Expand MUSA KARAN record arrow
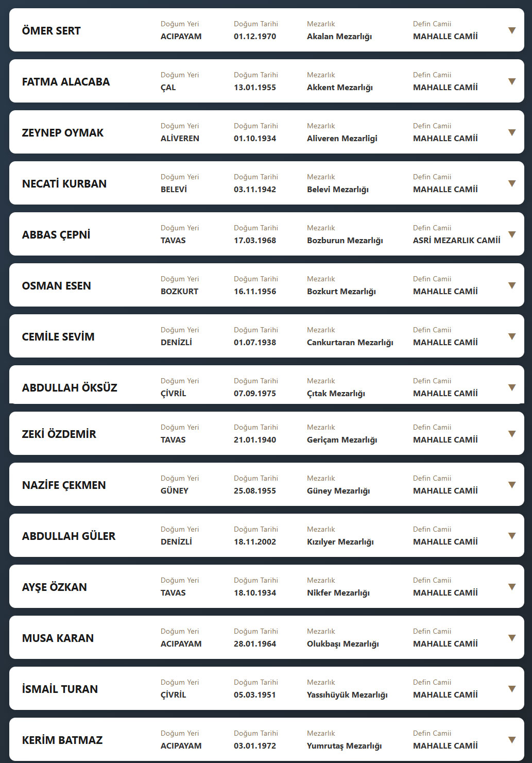Screen dimensions: 532x763 click(x=512, y=638)
